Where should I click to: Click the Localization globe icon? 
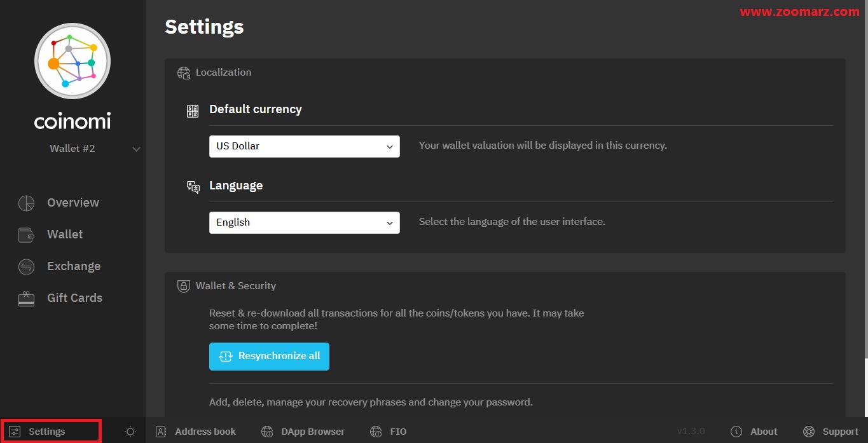[x=184, y=72]
